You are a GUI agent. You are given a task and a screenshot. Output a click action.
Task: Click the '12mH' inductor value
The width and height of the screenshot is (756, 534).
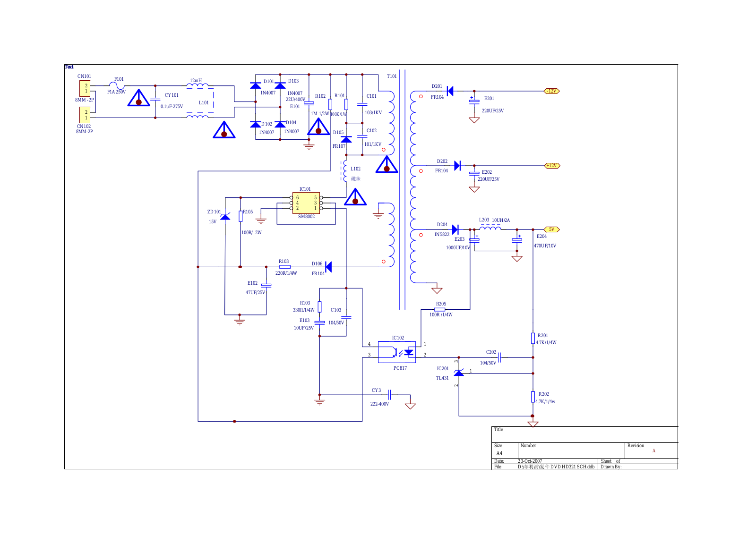tap(196, 81)
